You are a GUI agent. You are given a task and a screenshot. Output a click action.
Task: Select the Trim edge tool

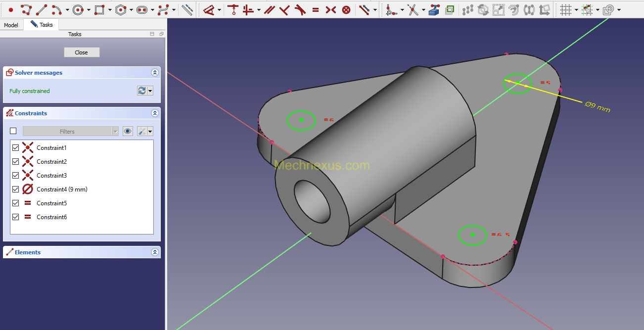coord(413,9)
